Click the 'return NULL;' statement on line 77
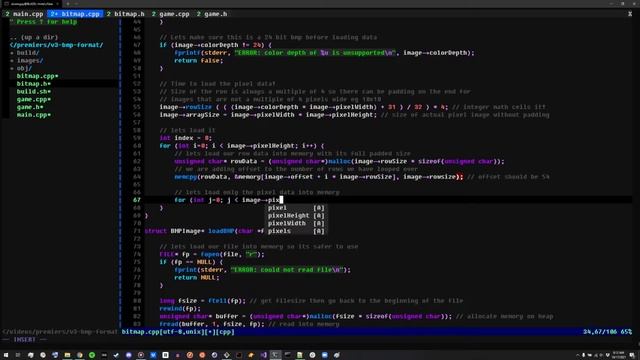The width and height of the screenshot is (640, 360). point(197,278)
